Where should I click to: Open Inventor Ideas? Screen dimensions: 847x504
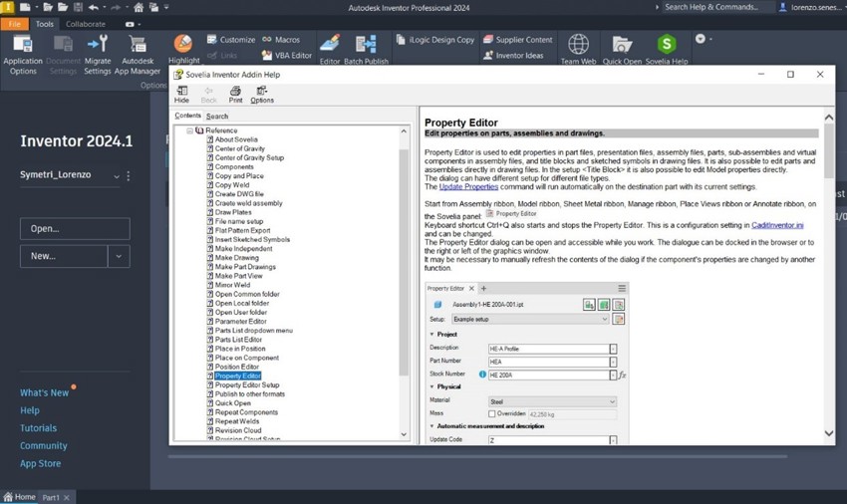coord(513,55)
